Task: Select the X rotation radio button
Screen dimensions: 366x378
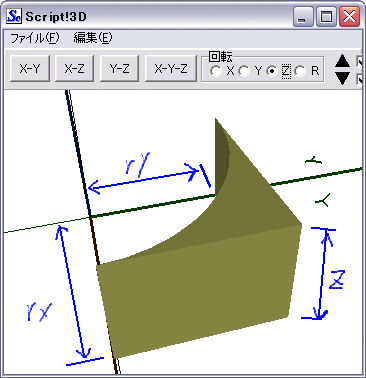Action: tap(216, 71)
